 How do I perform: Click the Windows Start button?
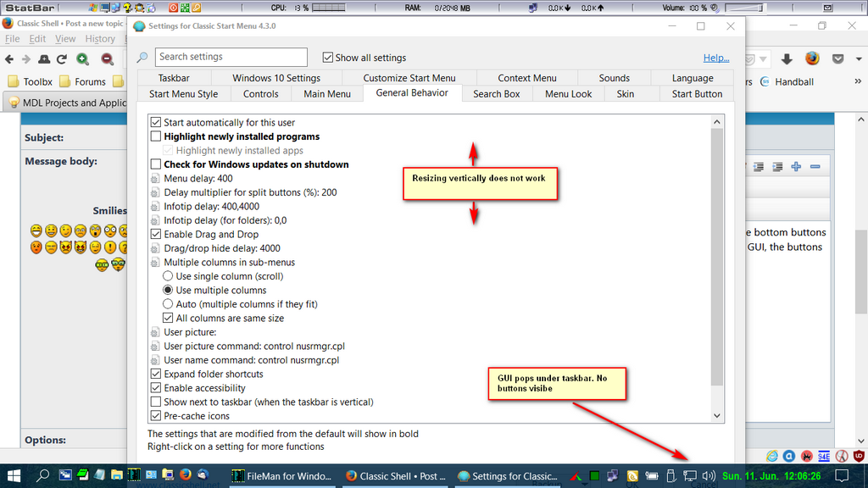(14, 475)
